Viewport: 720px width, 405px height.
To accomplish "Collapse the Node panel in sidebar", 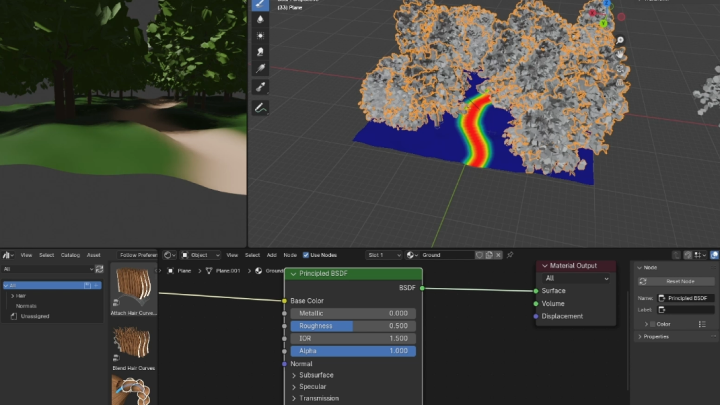I will (640, 267).
